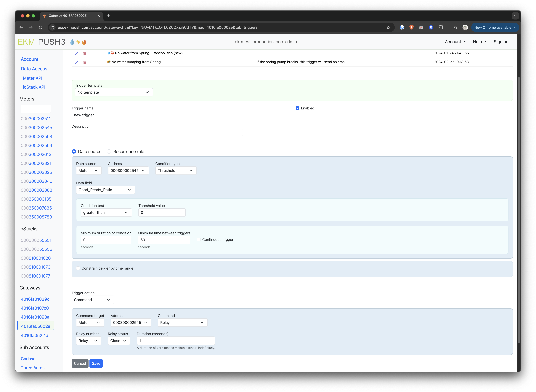Expand the Condition test dropdown

pyautogui.click(x=106, y=213)
